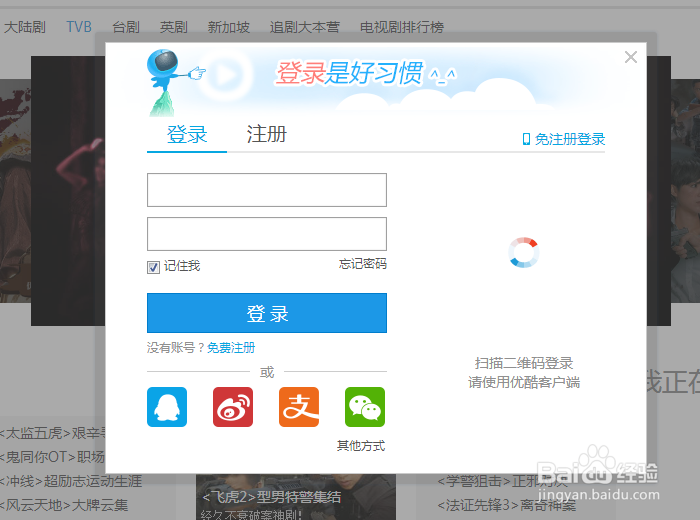
Task: Click the QR code loading spinner area
Action: [x=524, y=253]
